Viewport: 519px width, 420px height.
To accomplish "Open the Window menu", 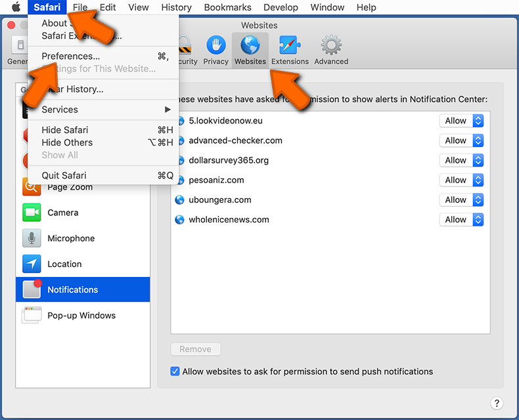I will tap(327, 7).
